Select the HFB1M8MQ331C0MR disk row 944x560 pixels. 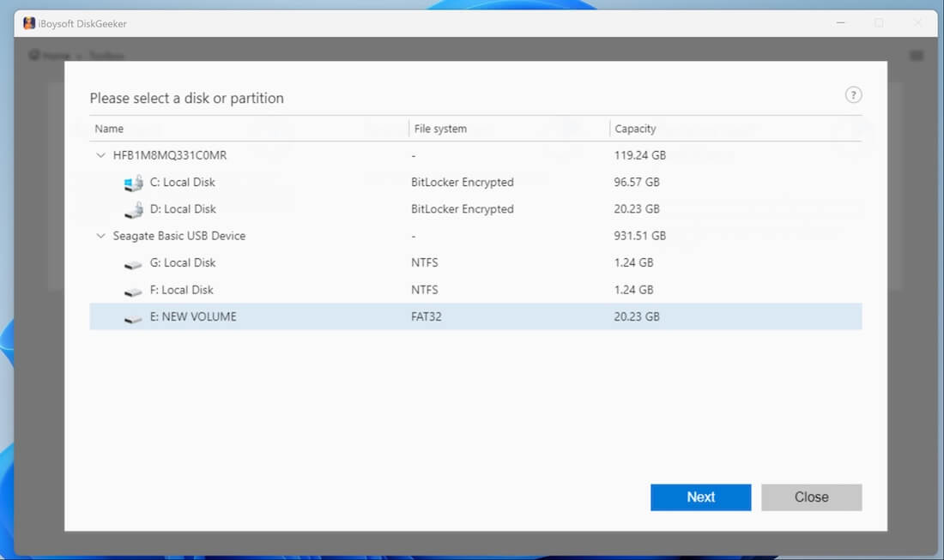click(475, 155)
